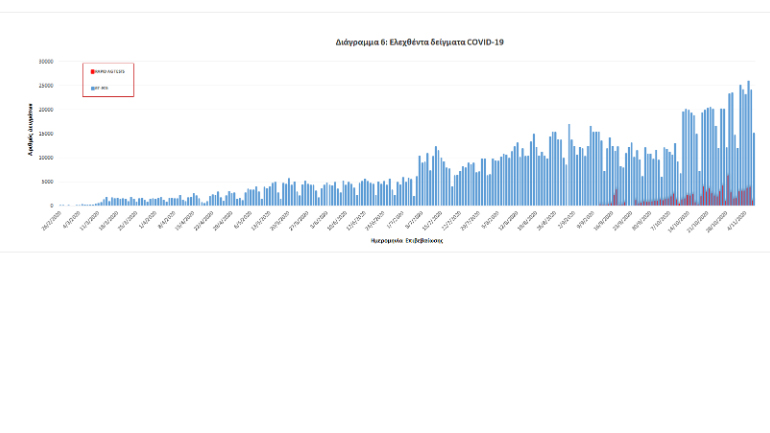Click the 30000 y-axis tick label

pyautogui.click(x=45, y=61)
